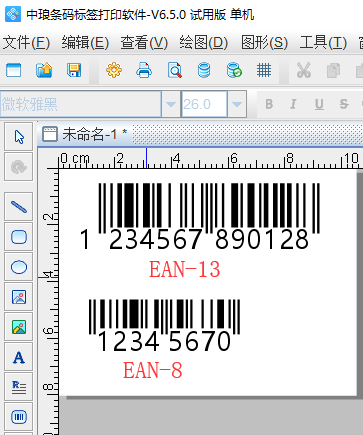Open file with the folder icon

tap(44, 70)
